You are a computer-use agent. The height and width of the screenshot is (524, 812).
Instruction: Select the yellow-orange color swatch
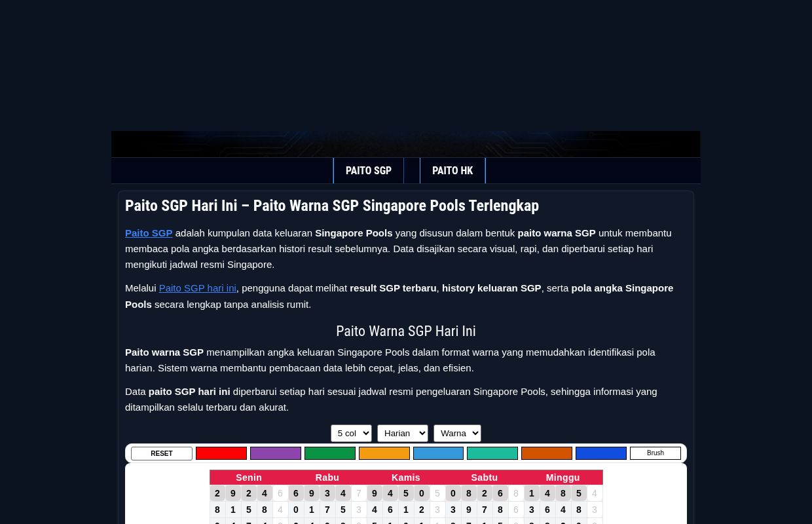tap(384, 453)
